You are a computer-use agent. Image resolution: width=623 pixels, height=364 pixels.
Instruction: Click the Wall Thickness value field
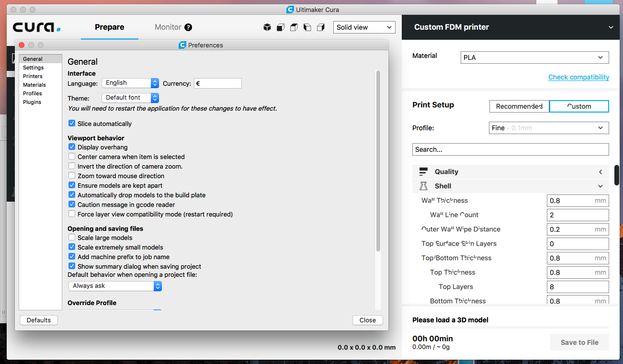(x=578, y=201)
